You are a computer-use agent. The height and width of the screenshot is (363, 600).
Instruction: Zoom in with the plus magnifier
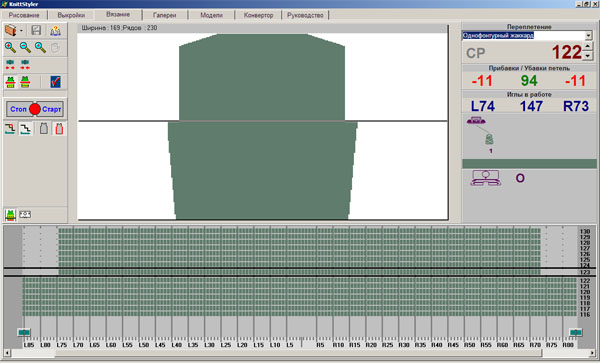tap(10, 47)
